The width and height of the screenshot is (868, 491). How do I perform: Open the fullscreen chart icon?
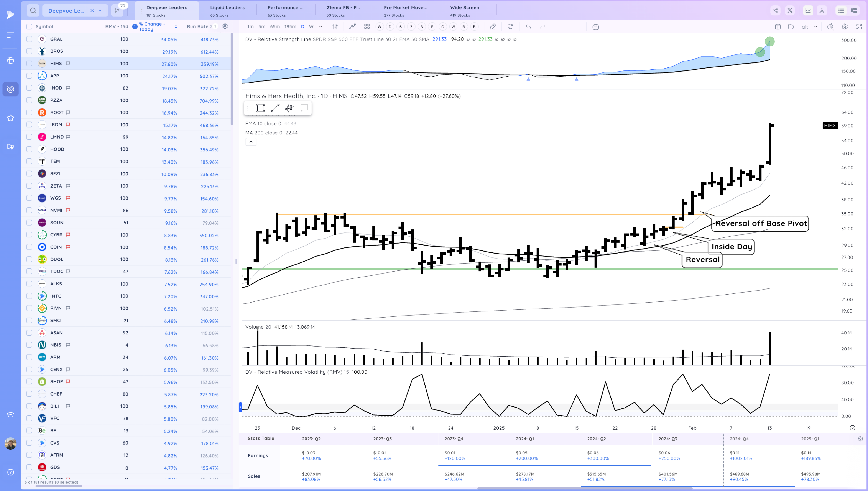[x=859, y=27]
